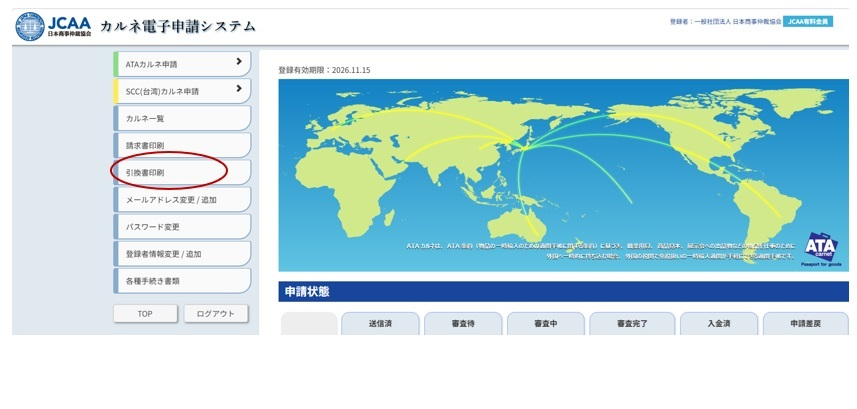Open 各種手続き書類 in sidebar

[x=181, y=281]
